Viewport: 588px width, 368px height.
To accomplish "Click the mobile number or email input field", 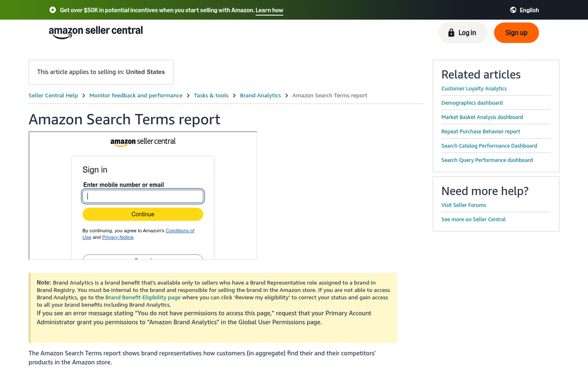I will tap(143, 196).
